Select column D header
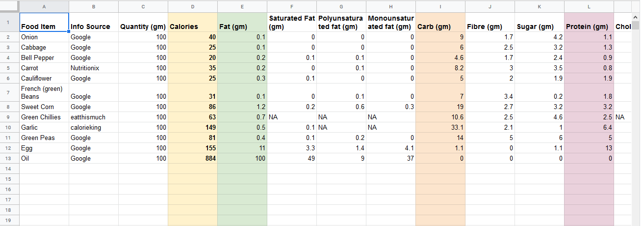Screen dimensions: 644x226 (192, 6)
